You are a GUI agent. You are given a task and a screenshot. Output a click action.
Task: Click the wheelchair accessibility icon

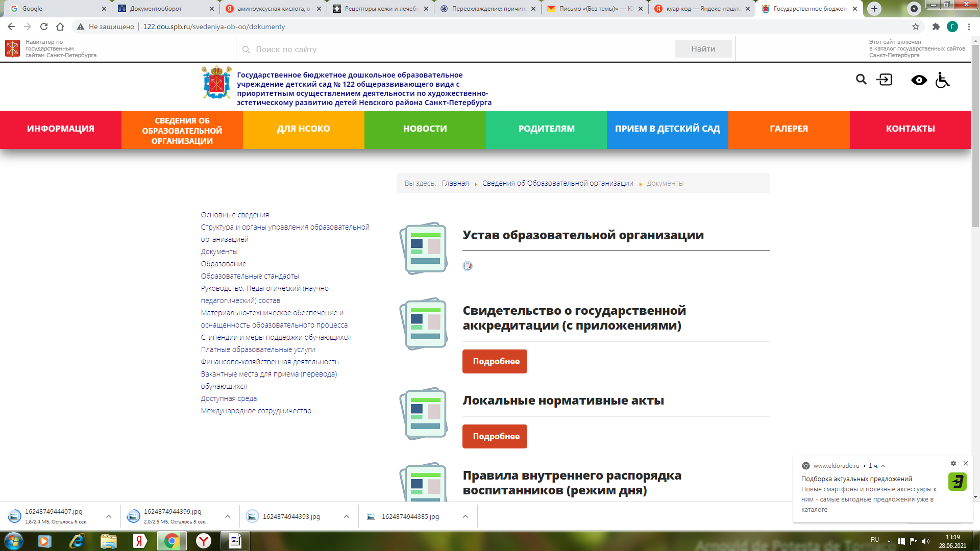942,80
